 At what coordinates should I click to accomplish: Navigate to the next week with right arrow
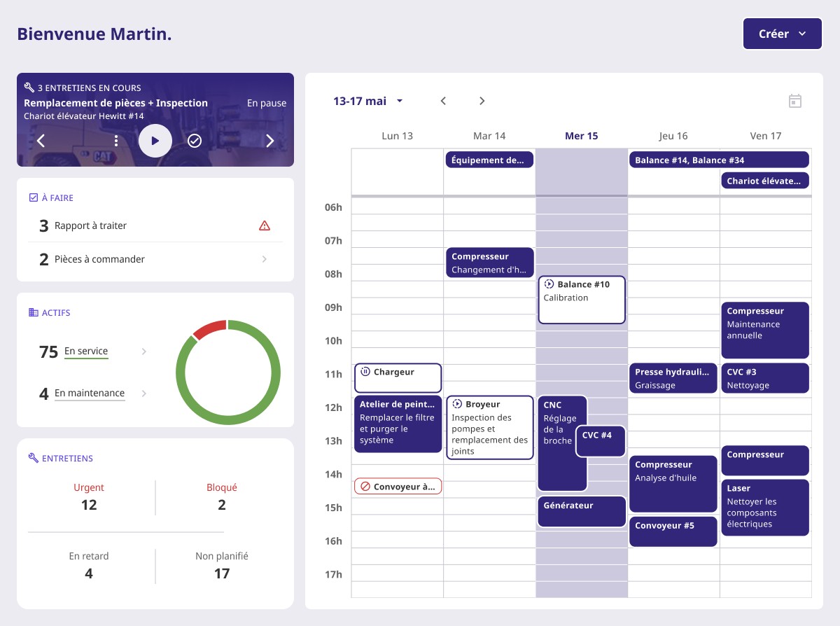point(482,101)
